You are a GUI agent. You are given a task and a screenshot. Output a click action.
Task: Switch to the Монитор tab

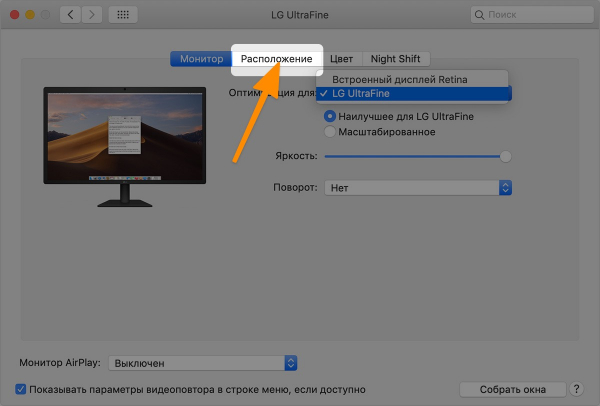click(x=201, y=59)
